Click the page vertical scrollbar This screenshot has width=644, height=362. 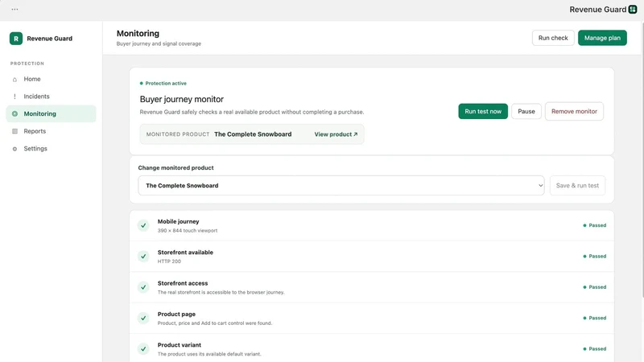coord(642,159)
